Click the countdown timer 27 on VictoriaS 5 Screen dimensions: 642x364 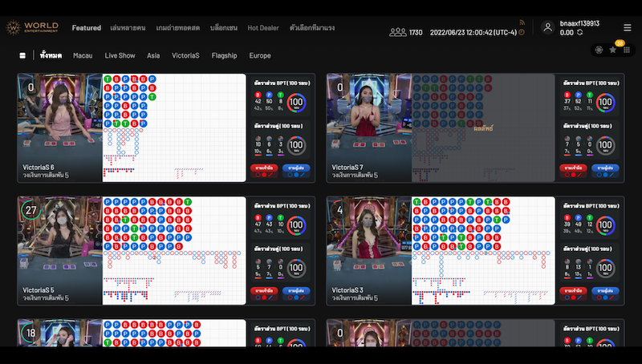point(31,210)
